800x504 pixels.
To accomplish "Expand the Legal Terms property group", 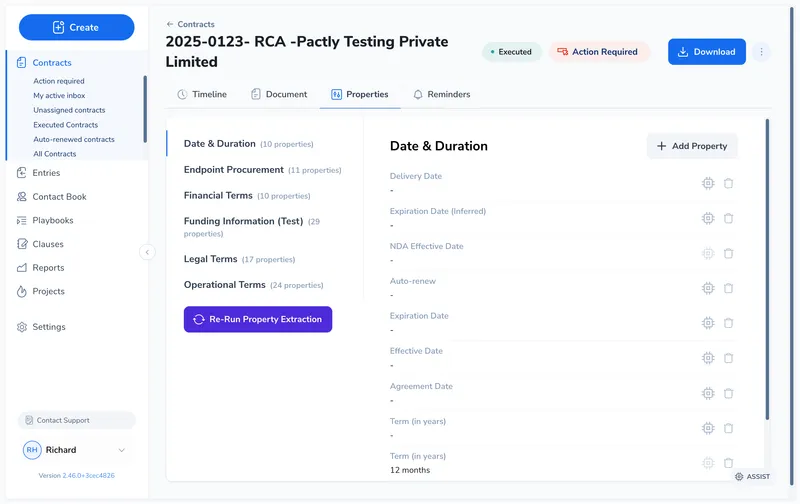I will 211,259.
